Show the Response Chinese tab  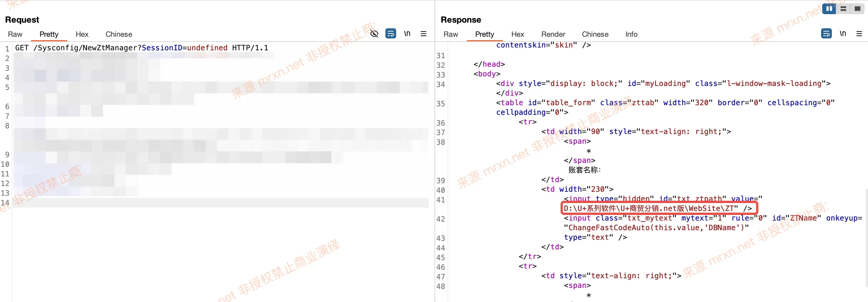[x=595, y=34]
